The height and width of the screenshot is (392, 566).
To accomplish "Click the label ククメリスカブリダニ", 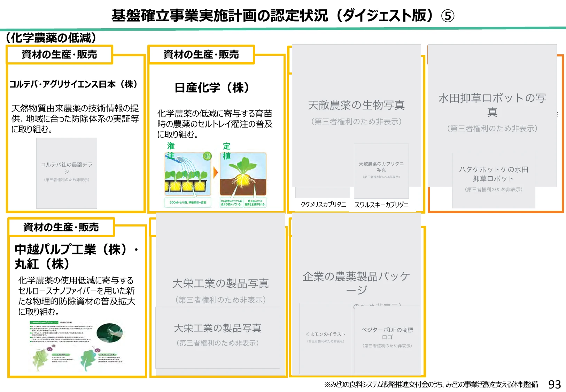I will pyautogui.click(x=323, y=205).
